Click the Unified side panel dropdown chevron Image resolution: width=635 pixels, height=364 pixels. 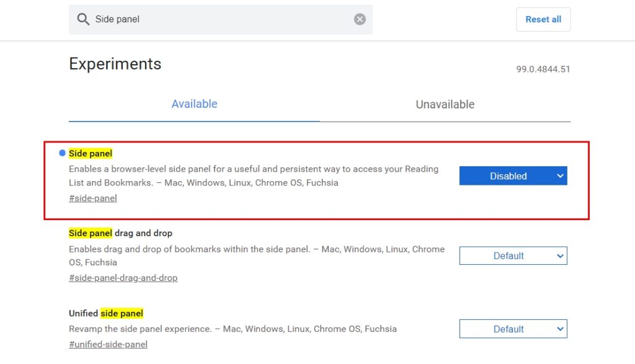click(560, 329)
